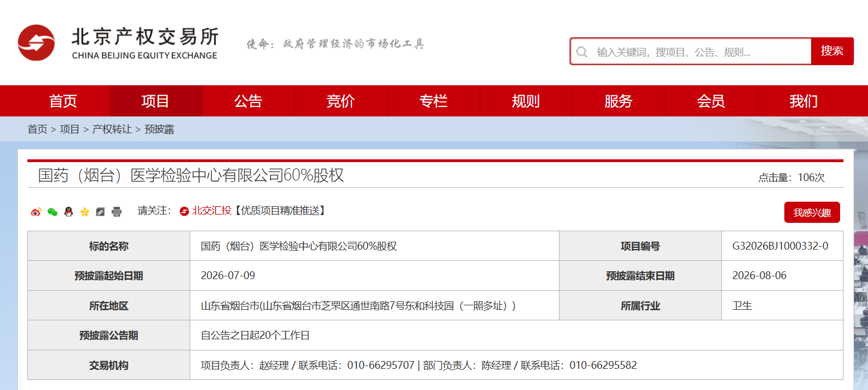This screenshot has width=868, height=390.
Task: Click the red 北交汇投 round icon
Action: tap(184, 211)
